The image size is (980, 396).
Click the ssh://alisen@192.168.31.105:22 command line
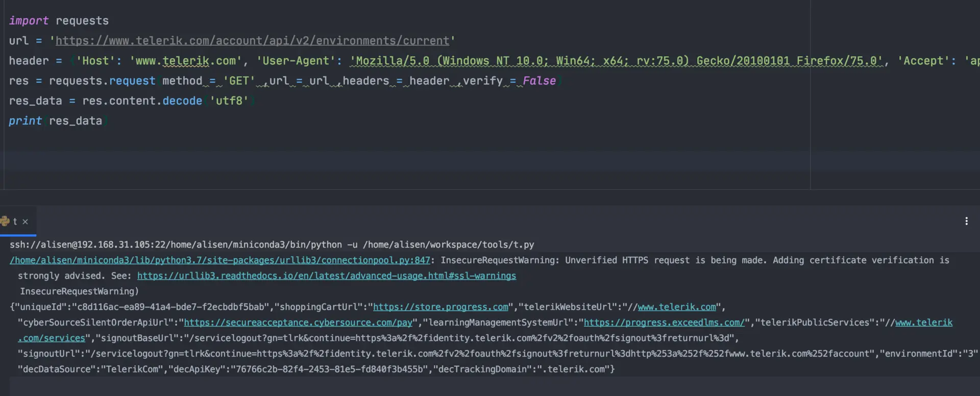272,244
